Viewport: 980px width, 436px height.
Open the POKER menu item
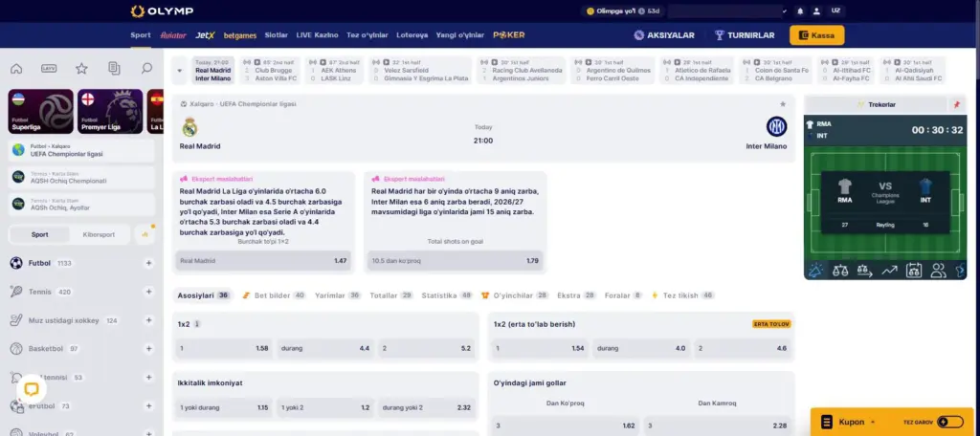509,35
